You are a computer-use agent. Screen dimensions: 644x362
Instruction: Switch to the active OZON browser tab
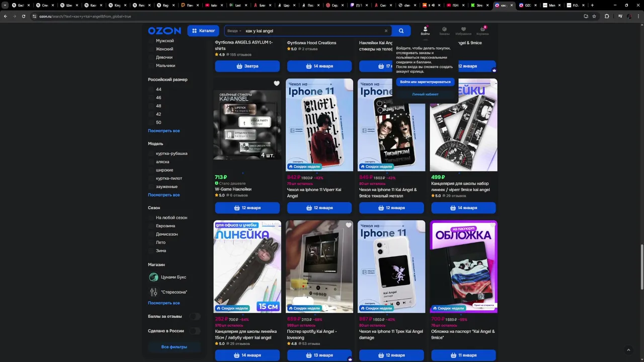coord(504,5)
